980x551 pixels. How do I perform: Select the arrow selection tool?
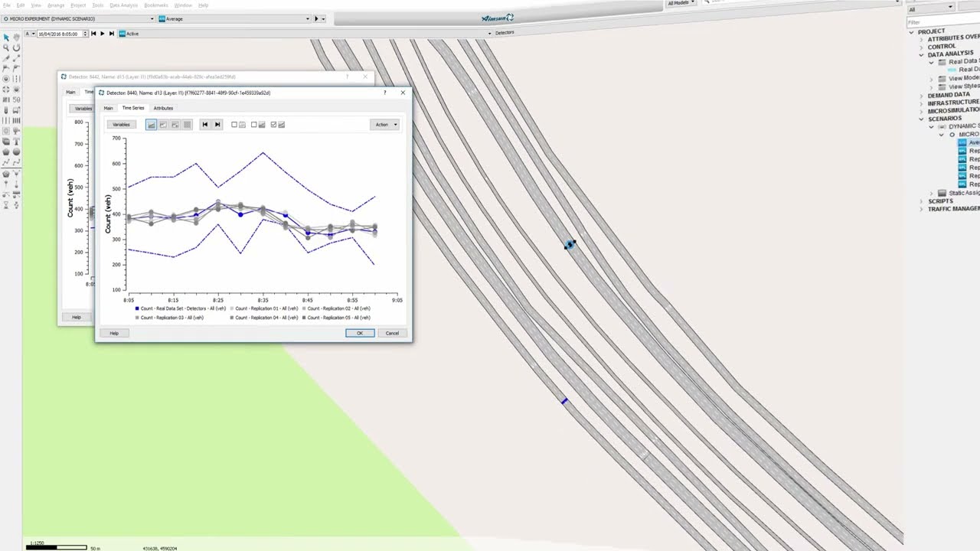click(6, 37)
